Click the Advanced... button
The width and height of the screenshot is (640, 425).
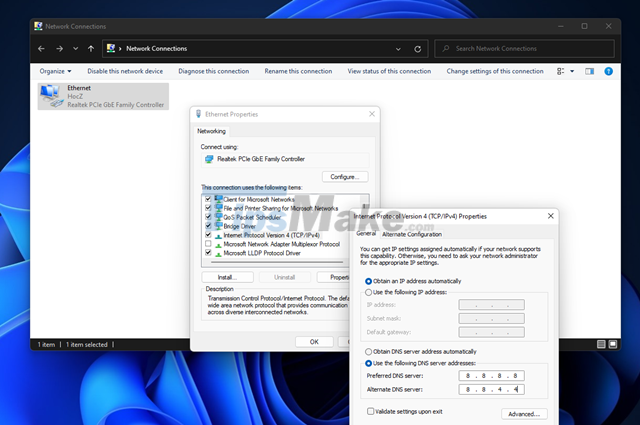coord(524,414)
